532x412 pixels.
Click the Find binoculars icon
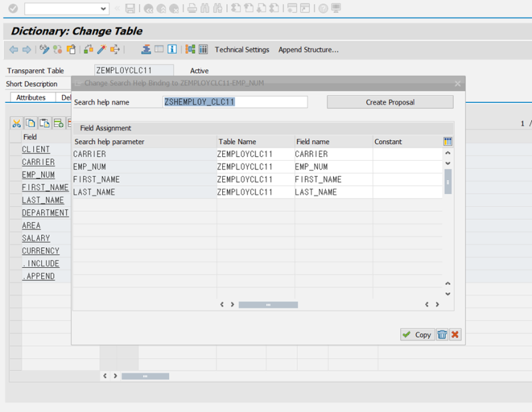205,9
